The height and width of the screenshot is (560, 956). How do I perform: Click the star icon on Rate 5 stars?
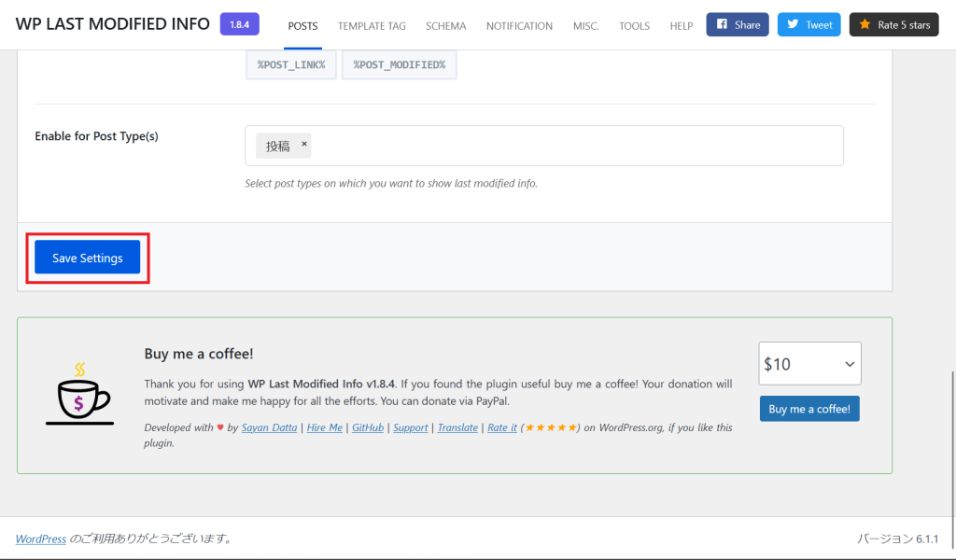[x=865, y=24]
